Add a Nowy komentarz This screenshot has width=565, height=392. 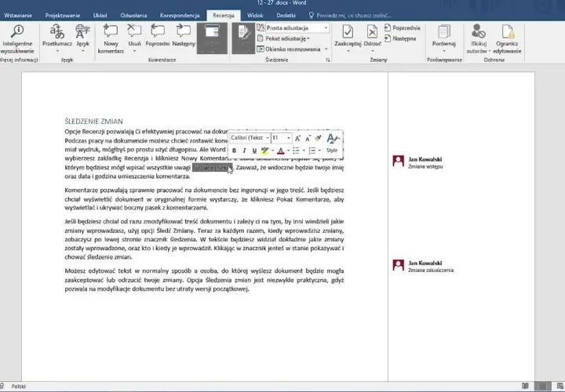tap(111, 39)
